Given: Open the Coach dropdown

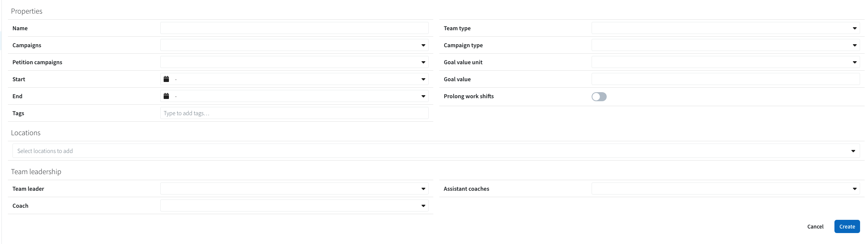Looking at the screenshot, I should pos(294,205).
